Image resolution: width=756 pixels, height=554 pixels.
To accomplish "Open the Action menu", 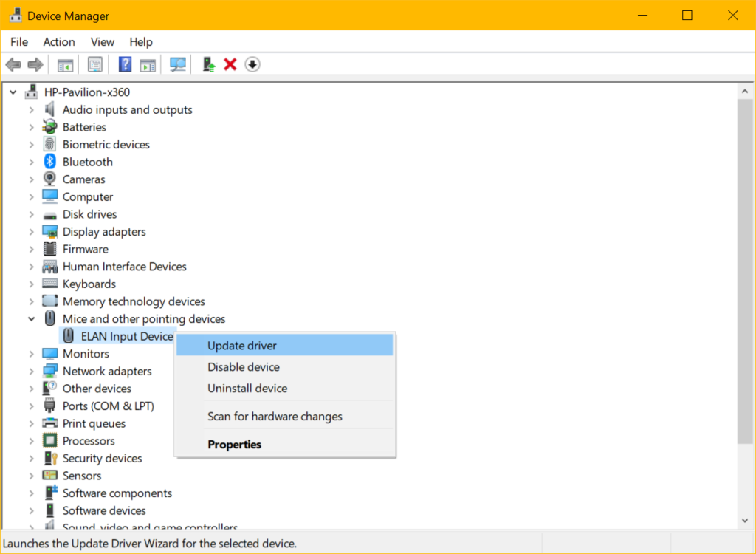I will (x=59, y=42).
